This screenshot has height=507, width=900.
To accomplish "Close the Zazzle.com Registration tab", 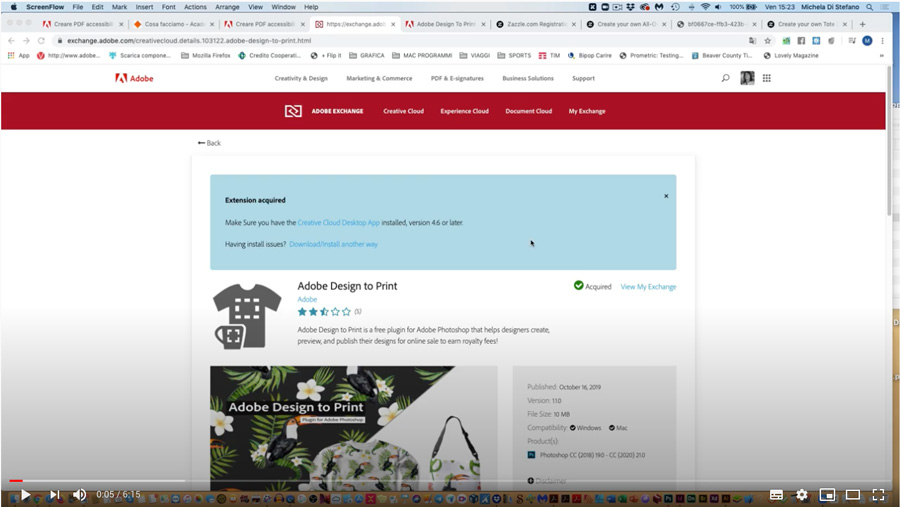I will click(x=573, y=24).
